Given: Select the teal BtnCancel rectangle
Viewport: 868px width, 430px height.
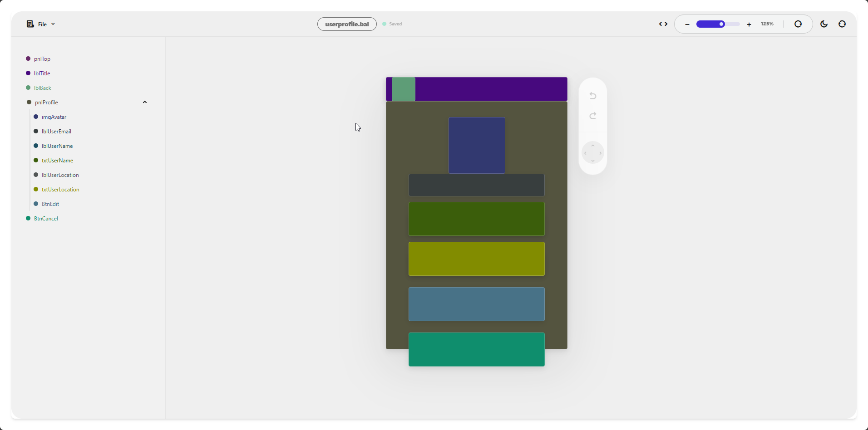Looking at the screenshot, I should coord(477,349).
